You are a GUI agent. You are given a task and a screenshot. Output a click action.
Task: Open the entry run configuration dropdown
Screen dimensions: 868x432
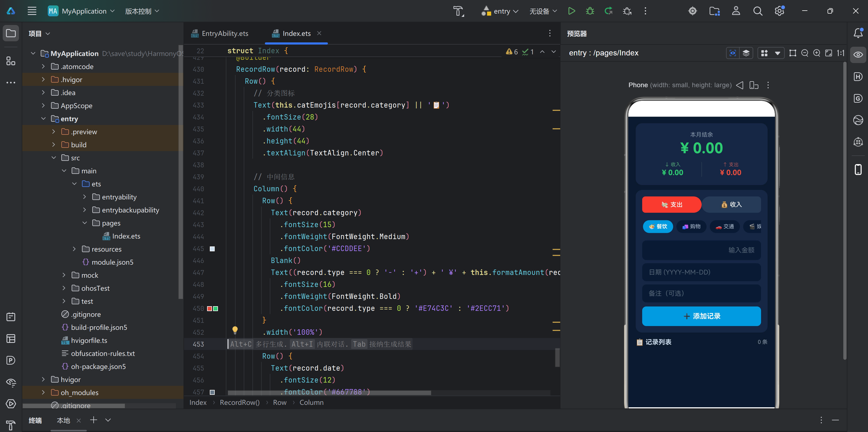500,11
